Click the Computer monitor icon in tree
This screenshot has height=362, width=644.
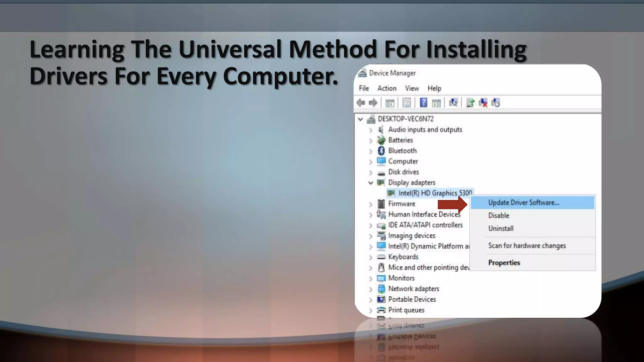click(381, 161)
